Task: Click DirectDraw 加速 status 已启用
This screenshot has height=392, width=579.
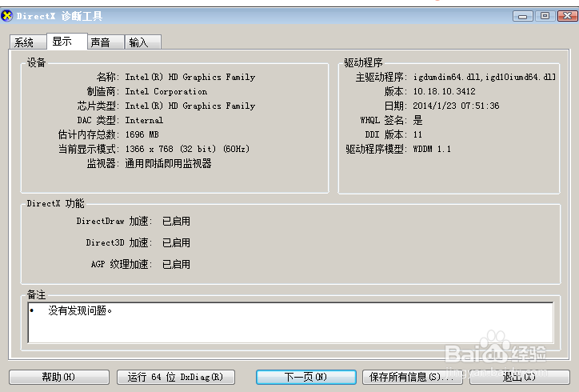Action: click(x=176, y=221)
